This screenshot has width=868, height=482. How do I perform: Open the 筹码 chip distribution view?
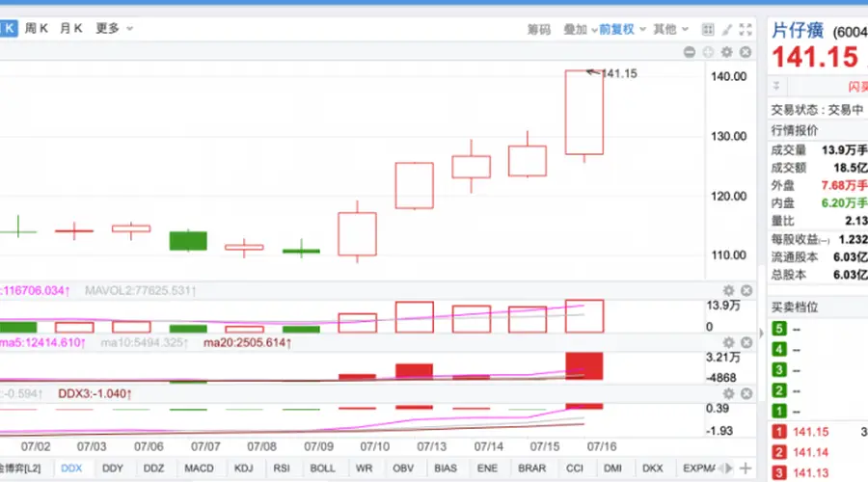pos(538,29)
